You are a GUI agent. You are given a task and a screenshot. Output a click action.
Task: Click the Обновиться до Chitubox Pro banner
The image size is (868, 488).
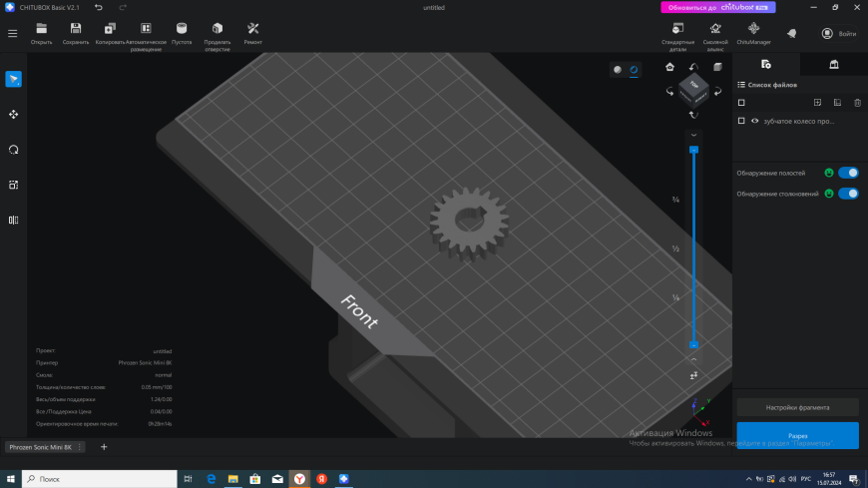coord(718,7)
